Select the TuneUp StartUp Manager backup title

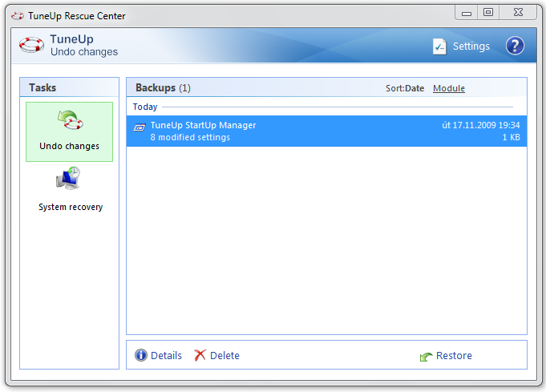tap(203, 125)
